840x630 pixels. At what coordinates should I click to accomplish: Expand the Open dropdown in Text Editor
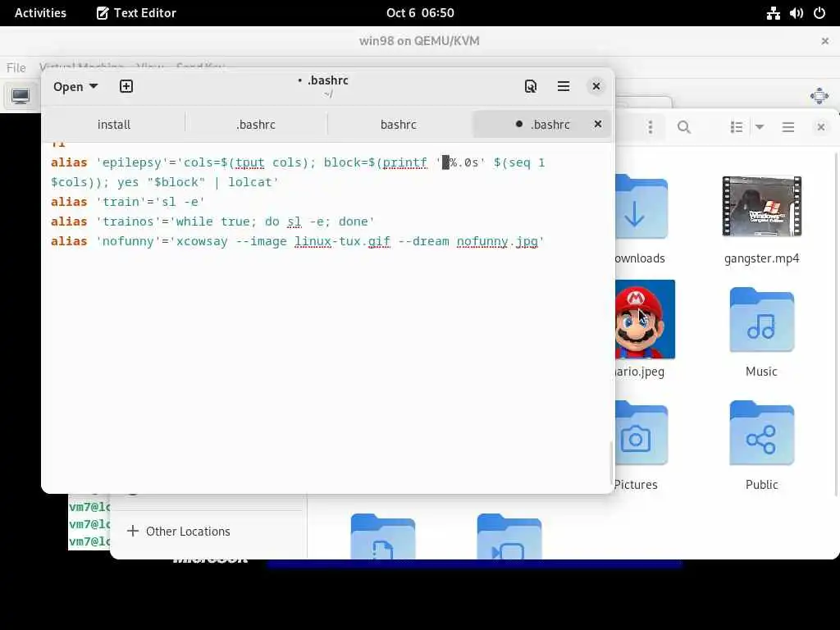click(75, 87)
